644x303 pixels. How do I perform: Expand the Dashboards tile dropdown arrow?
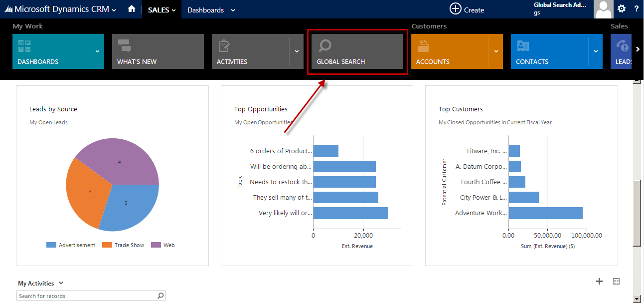pos(97,51)
